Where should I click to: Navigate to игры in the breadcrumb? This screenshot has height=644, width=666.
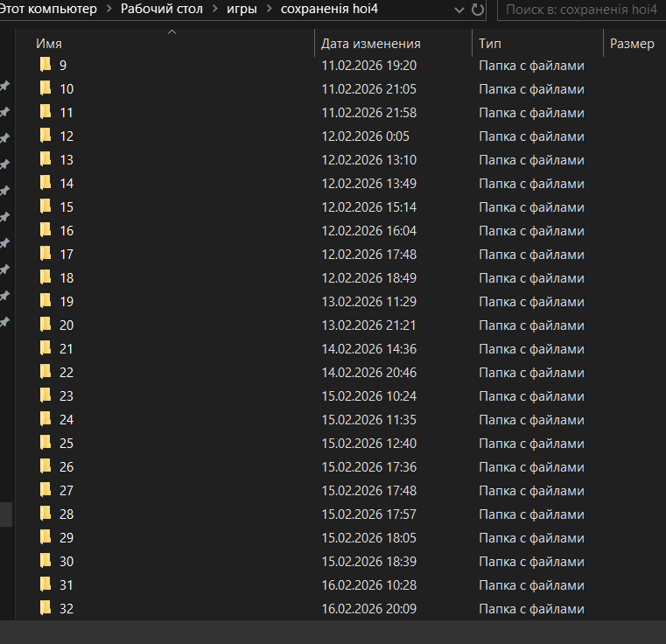242,10
